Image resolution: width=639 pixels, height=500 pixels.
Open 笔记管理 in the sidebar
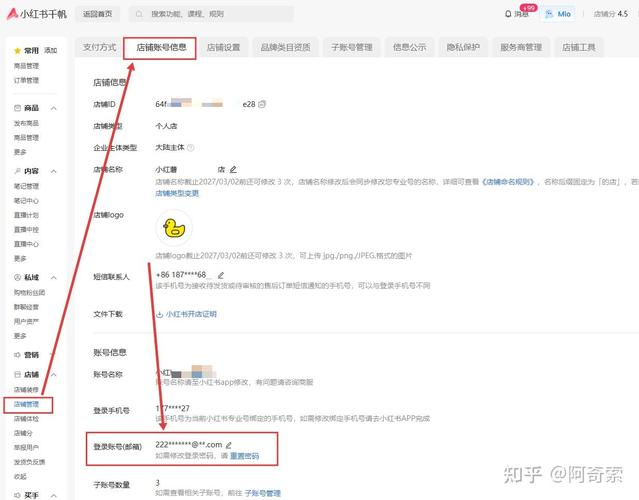pos(26,186)
